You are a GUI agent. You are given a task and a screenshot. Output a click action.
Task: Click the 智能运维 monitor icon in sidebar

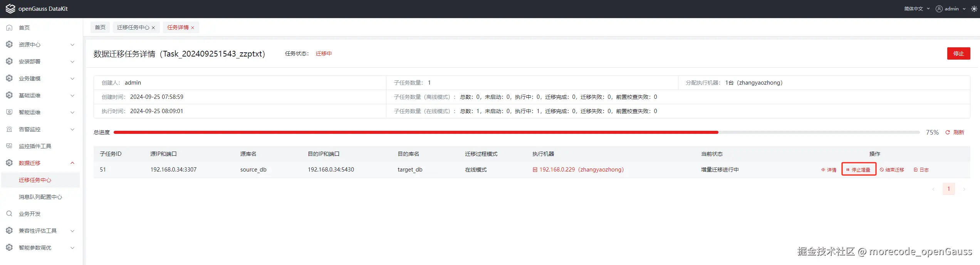point(9,112)
